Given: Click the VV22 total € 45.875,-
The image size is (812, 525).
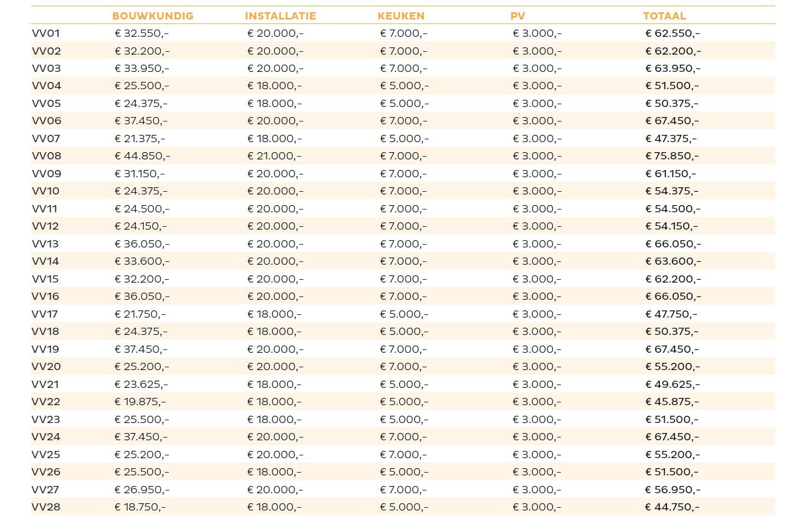Looking at the screenshot, I should (x=672, y=402).
